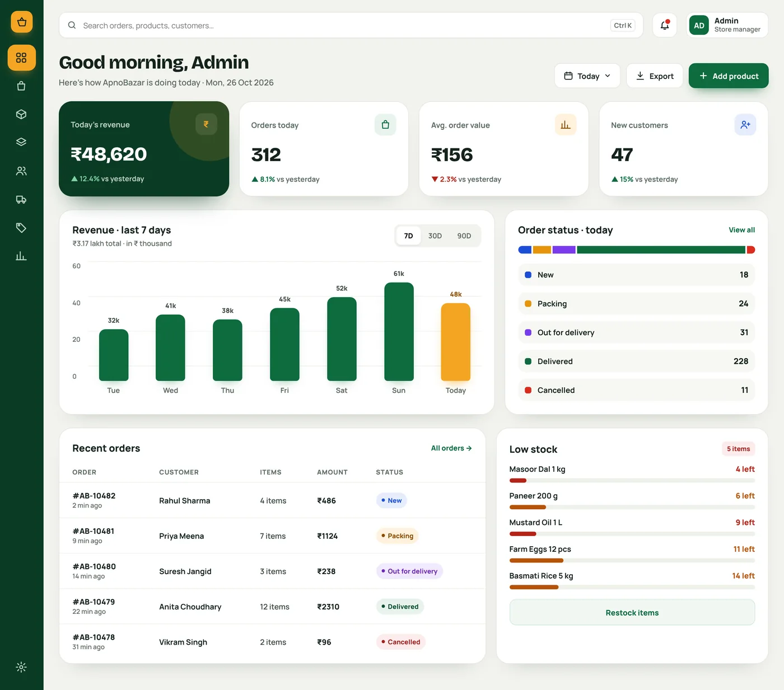784x690 pixels.
Task: Toggle the sun theme icon in sidebar
Action: [x=21, y=667]
